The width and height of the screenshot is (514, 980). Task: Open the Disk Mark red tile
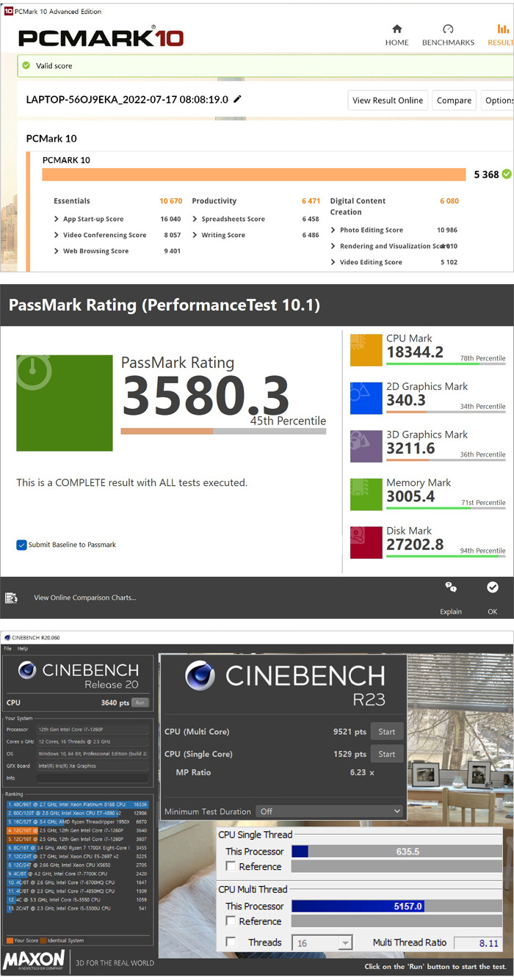(366, 542)
